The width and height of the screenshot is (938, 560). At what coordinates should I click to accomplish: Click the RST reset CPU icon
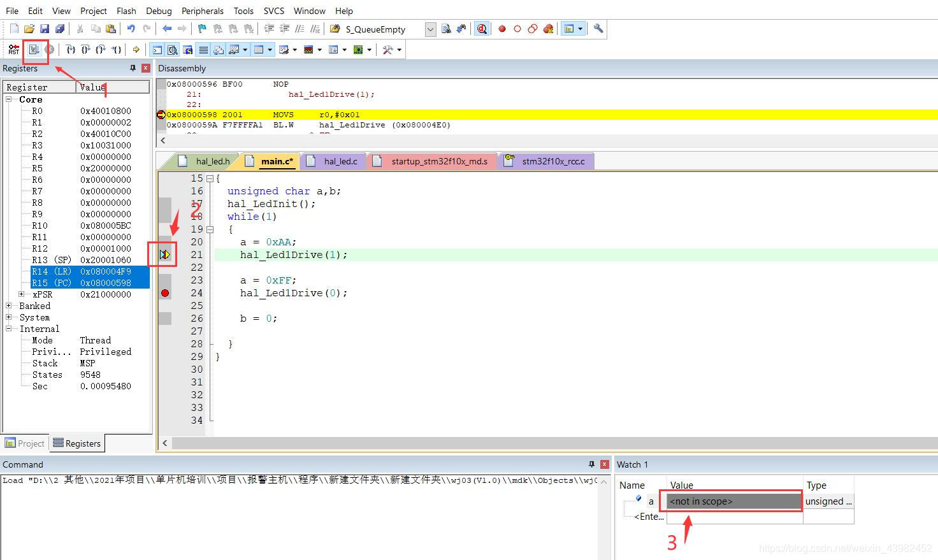13,49
